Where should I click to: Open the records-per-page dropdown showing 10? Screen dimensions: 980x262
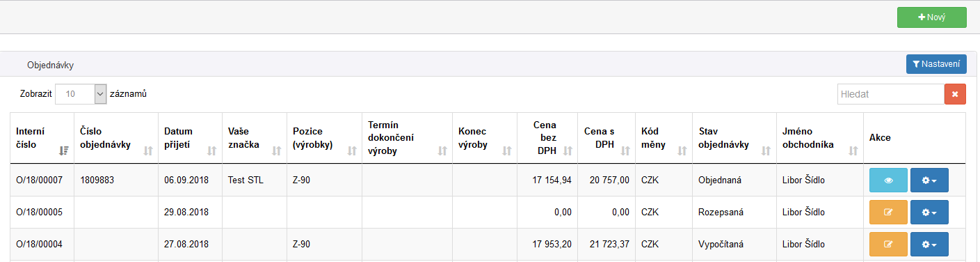point(81,93)
